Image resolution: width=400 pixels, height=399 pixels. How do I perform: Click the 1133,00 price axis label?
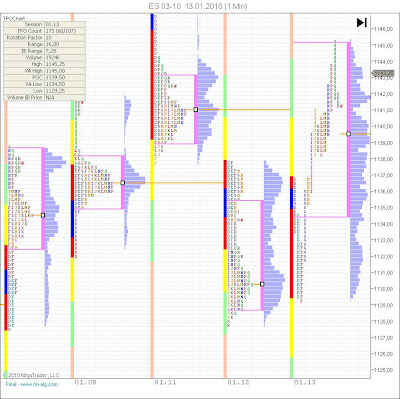click(x=383, y=240)
